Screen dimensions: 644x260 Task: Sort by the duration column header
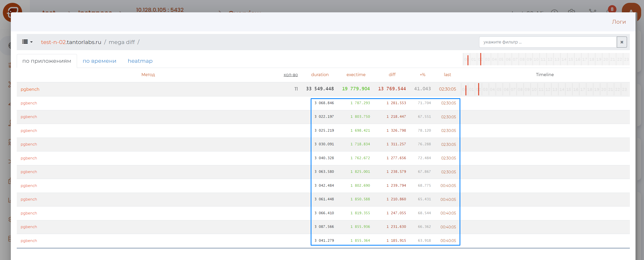pyautogui.click(x=320, y=75)
